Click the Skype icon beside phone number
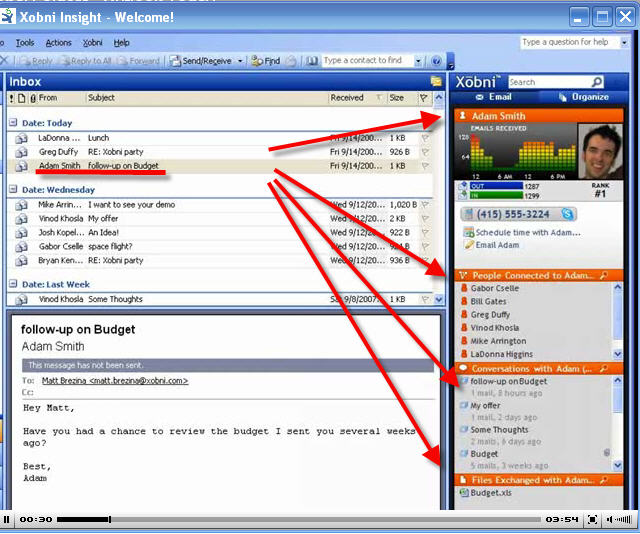The image size is (640, 534). 567,214
